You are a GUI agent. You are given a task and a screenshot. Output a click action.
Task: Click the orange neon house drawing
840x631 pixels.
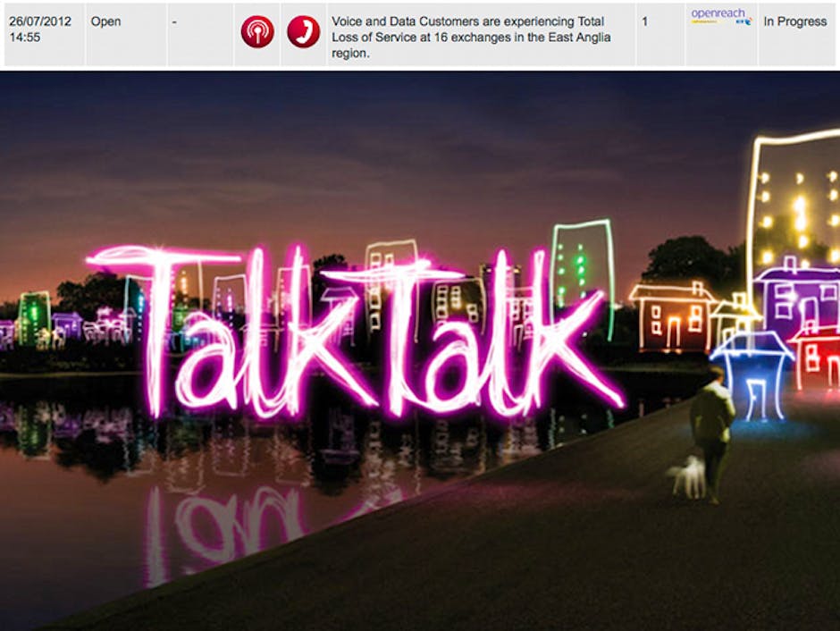[672, 315]
